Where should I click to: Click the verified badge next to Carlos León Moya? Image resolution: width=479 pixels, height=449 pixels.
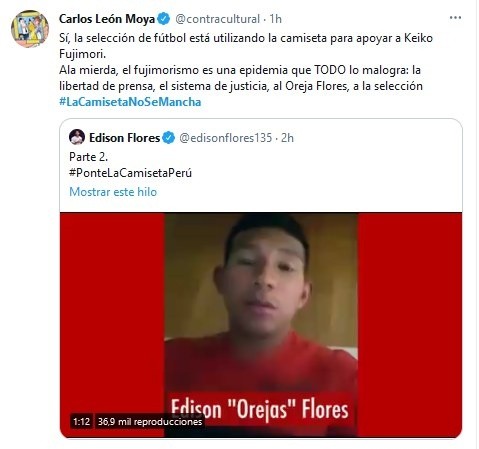[x=163, y=19]
